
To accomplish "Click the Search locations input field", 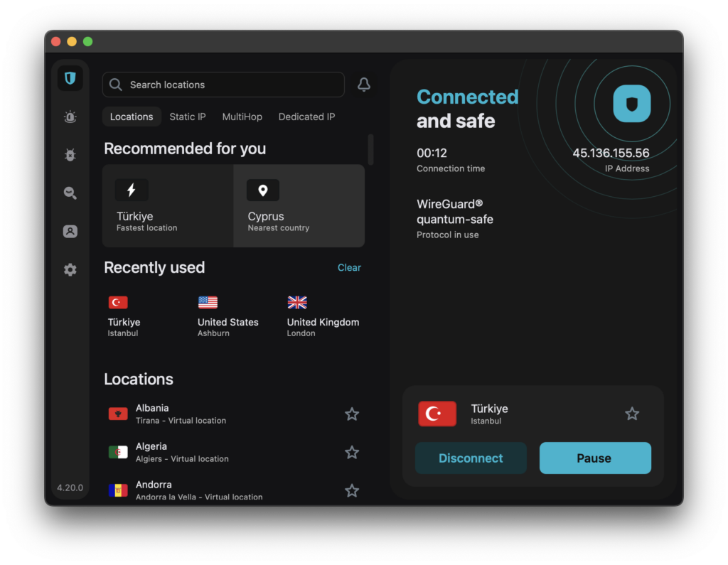I will pyautogui.click(x=223, y=85).
